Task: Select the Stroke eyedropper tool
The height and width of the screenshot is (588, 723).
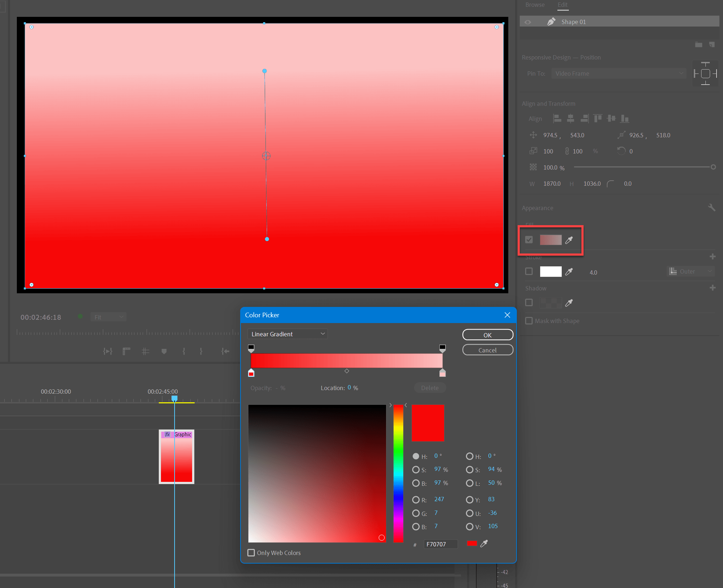Action: [x=569, y=272]
